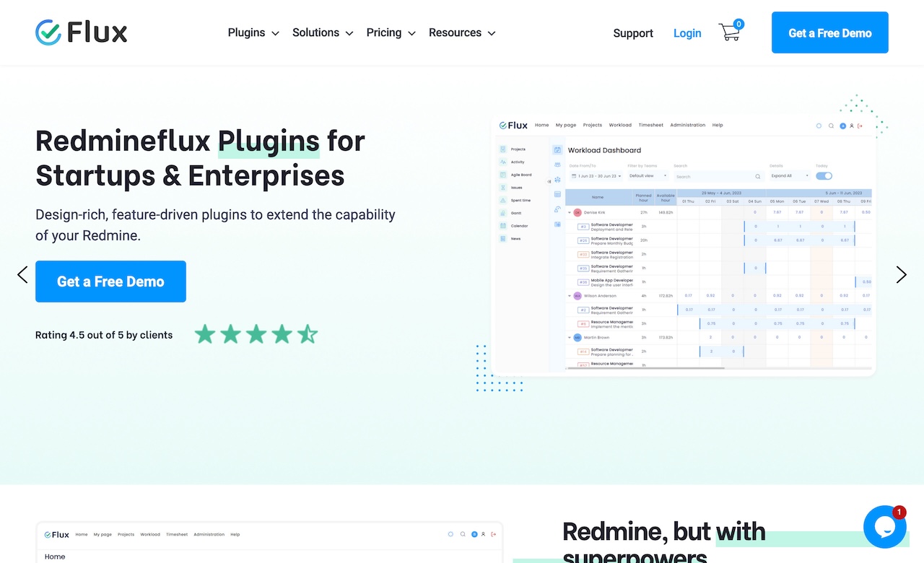Toggle the Today switch in the dashboard
Viewport: 924px width, 563px height.
(x=824, y=176)
